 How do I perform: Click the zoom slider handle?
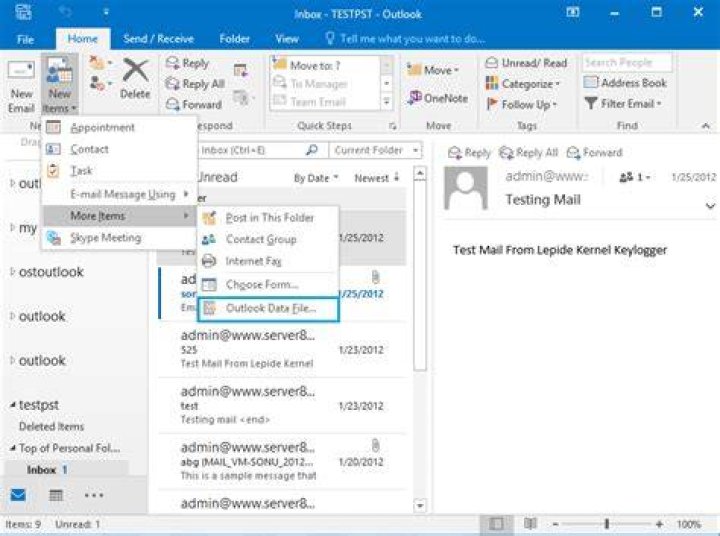[607, 524]
